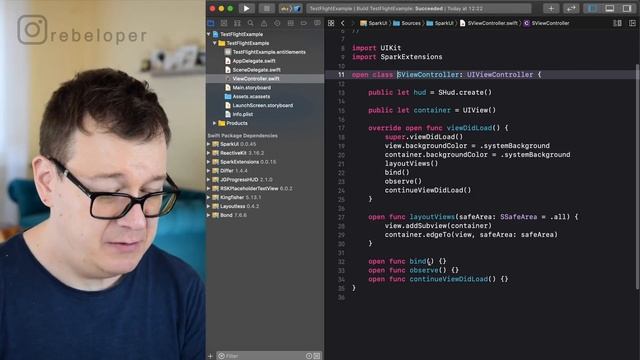Select ViewController.swift in the navigator
640x360 pixels.
coord(265,78)
